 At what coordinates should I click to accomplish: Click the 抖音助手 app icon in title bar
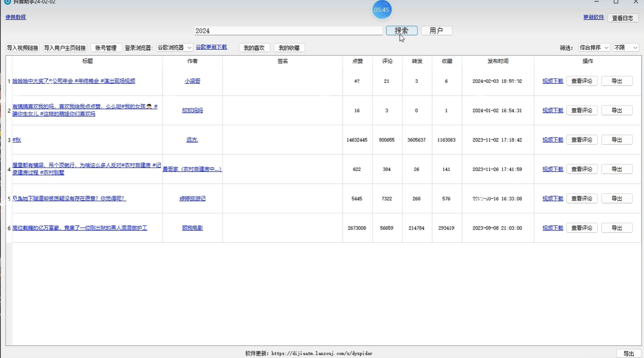click(x=7, y=2)
